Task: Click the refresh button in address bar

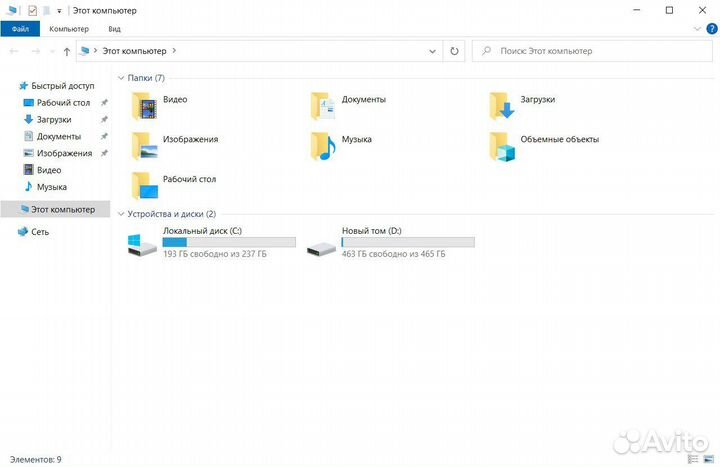Action: coord(454,51)
